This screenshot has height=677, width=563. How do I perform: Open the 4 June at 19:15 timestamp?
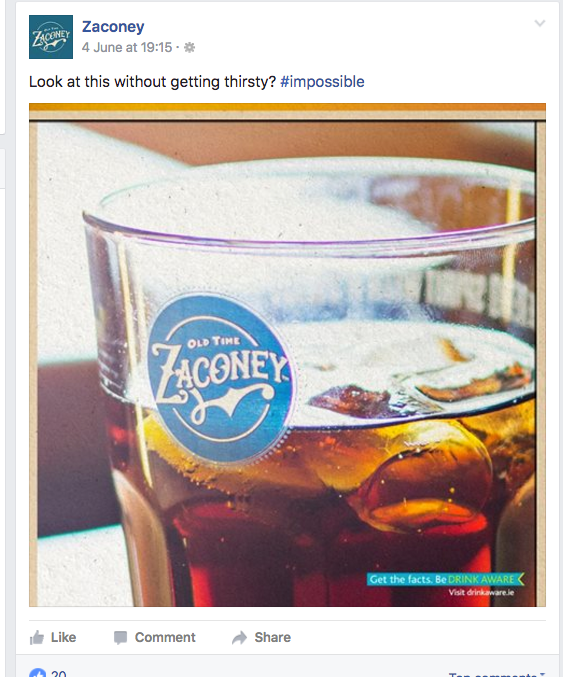click(127, 47)
